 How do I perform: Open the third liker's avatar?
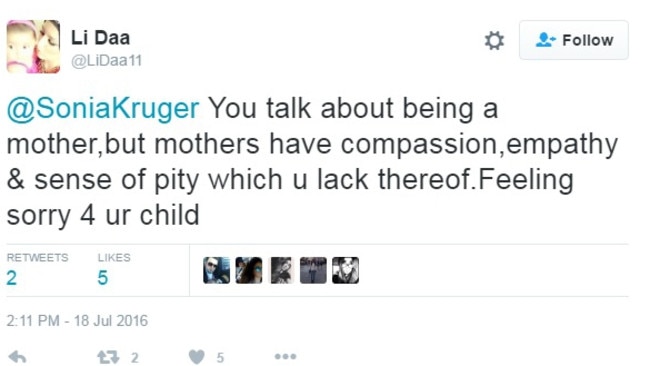[281, 270]
